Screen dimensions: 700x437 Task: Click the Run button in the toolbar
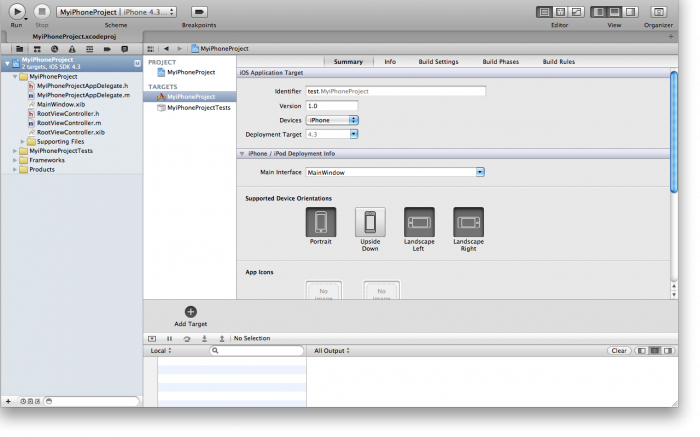pos(17,11)
